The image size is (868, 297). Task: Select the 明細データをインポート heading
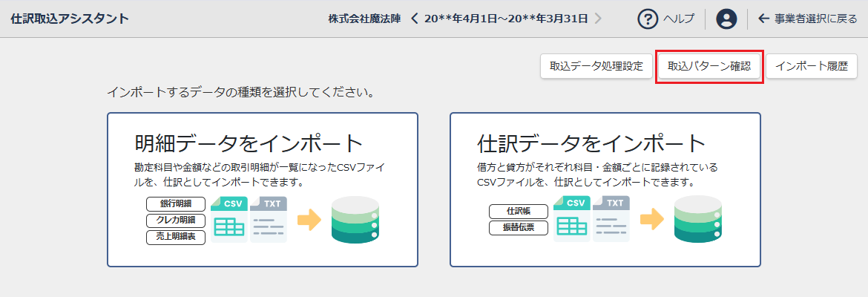[249, 143]
